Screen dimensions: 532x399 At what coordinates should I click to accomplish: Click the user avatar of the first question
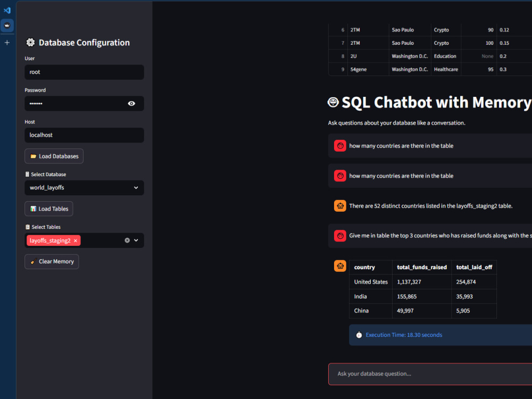click(x=340, y=146)
